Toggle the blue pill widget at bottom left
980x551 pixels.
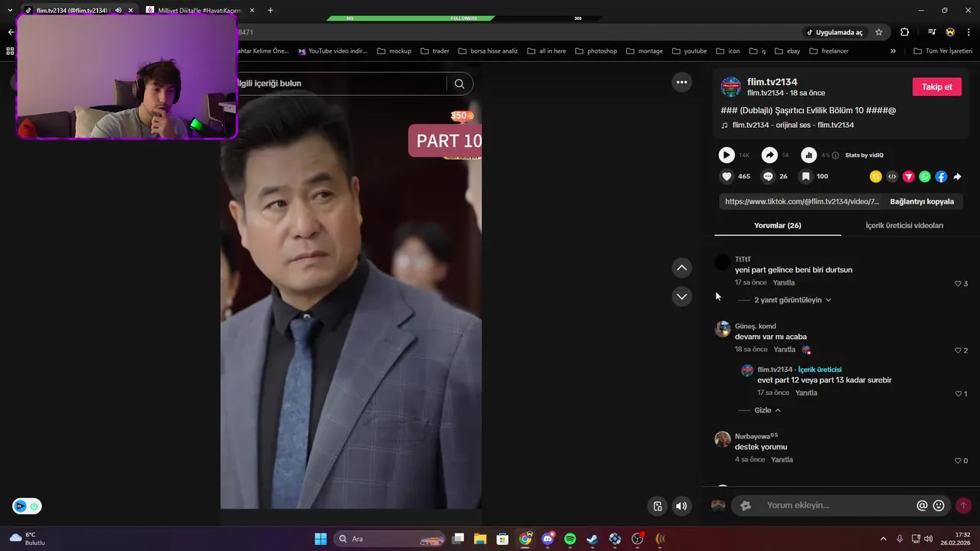coord(27,506)
